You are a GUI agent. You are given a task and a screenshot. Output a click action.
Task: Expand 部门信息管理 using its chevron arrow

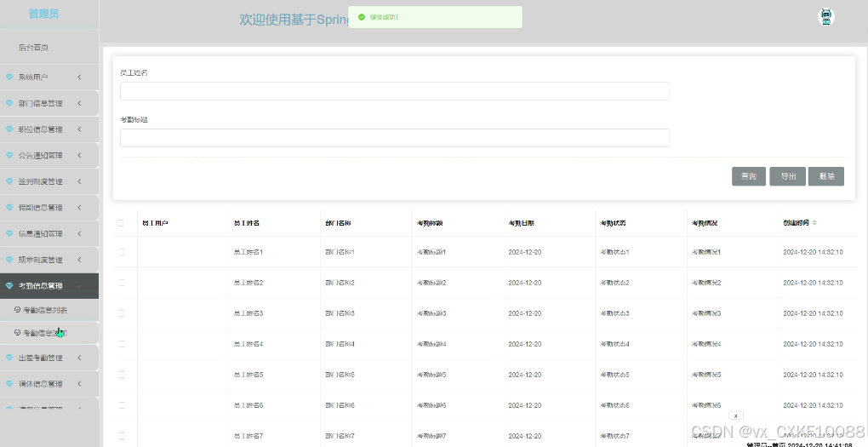click(80, 103)
